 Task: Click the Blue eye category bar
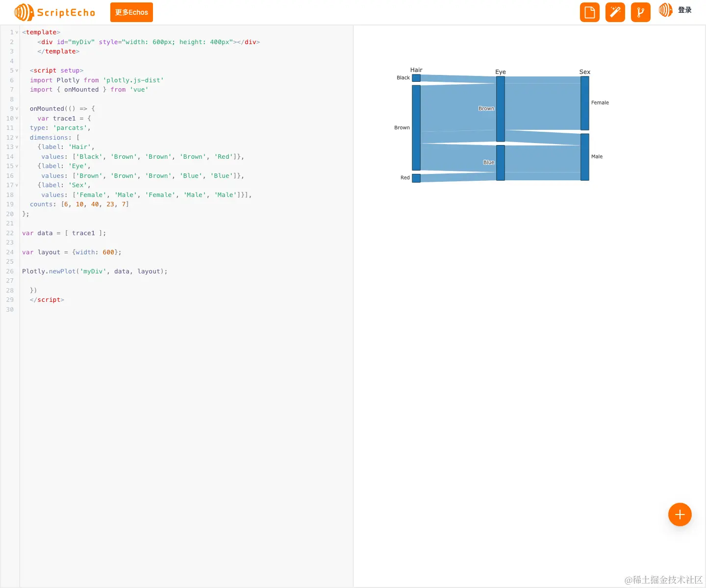tap(501, 163)
